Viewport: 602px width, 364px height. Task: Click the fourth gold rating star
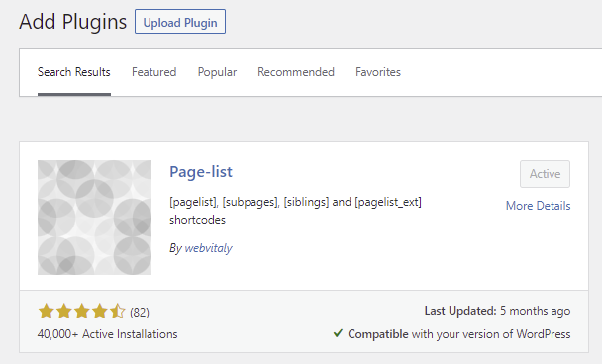[x=99, y=311]
